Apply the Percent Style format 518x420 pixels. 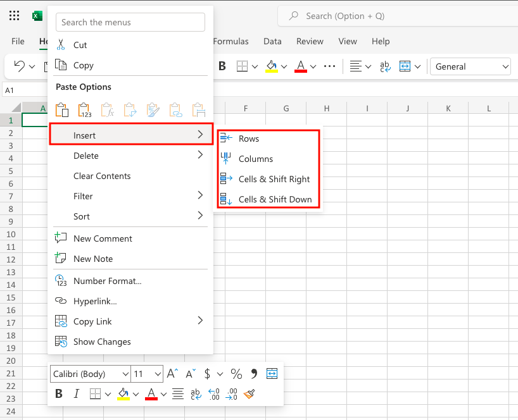tap(236, 374)
